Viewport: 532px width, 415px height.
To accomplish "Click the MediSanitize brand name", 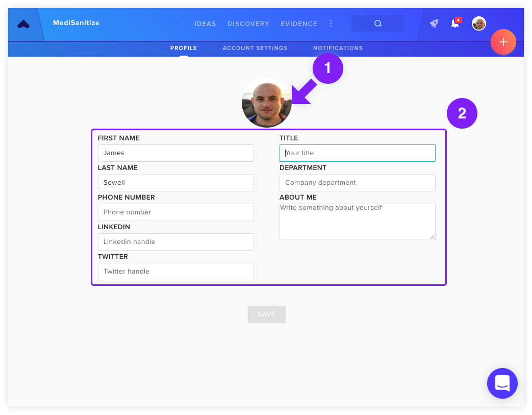I will pos(77,23).
